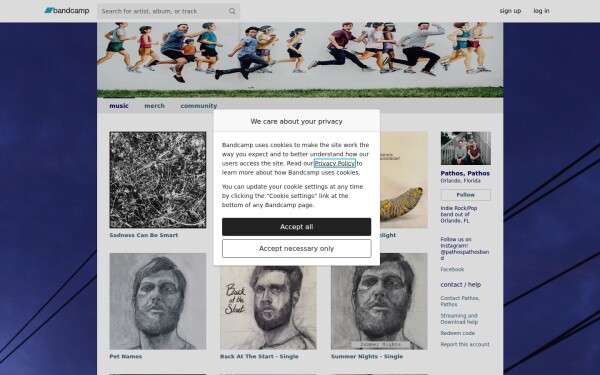
Task: Choose Accept necessary only
Action: pyautogui.click(x=297, y=249)
